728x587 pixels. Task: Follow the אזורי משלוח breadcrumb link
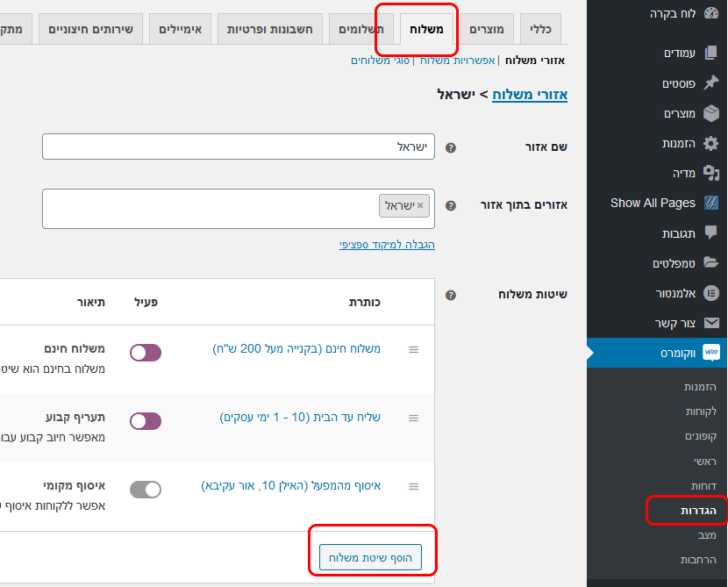[529, 94]
